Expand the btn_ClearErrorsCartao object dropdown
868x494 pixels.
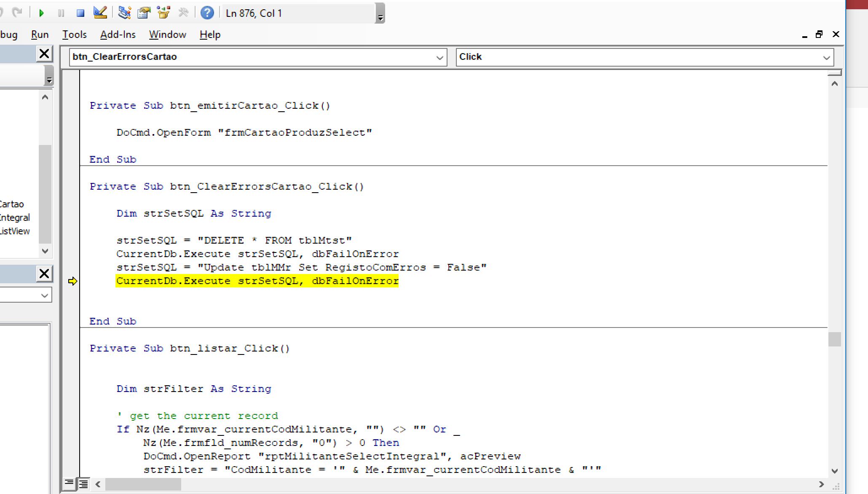tap(439, 57)
